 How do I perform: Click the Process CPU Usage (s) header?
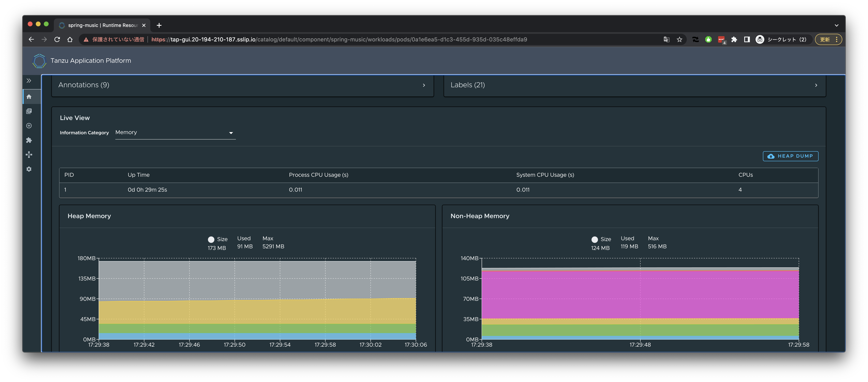point(318,175)
